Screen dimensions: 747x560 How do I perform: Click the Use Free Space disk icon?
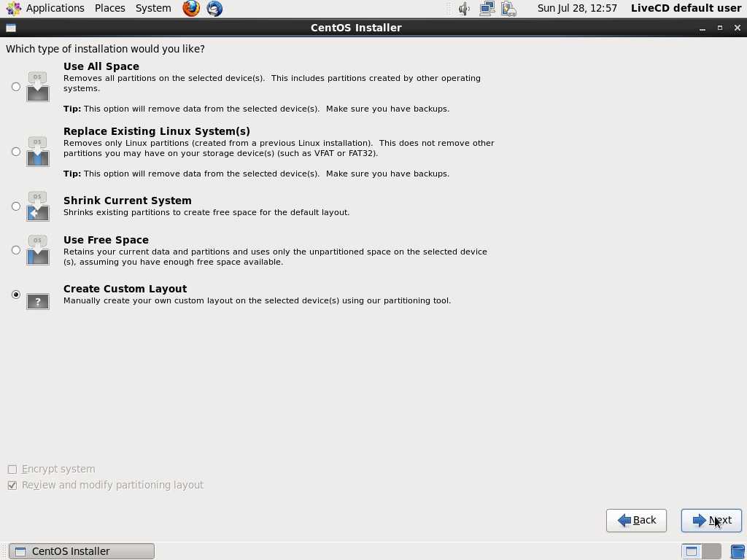(38, 249)
